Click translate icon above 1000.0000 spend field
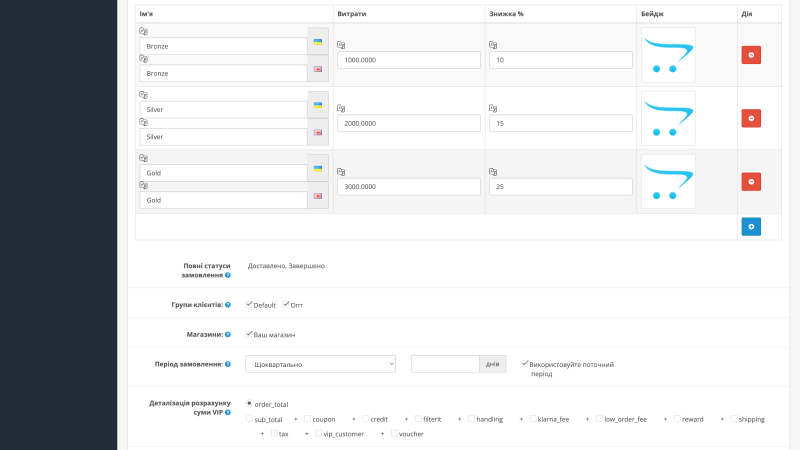The height and width of the screenshot is (450, 800). pos(341,45)
